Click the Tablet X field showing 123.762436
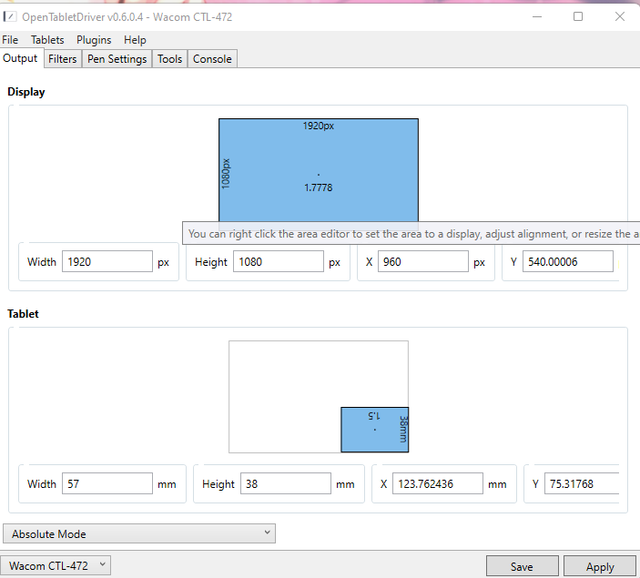The image size is (640, 578). tap(438, 484)
